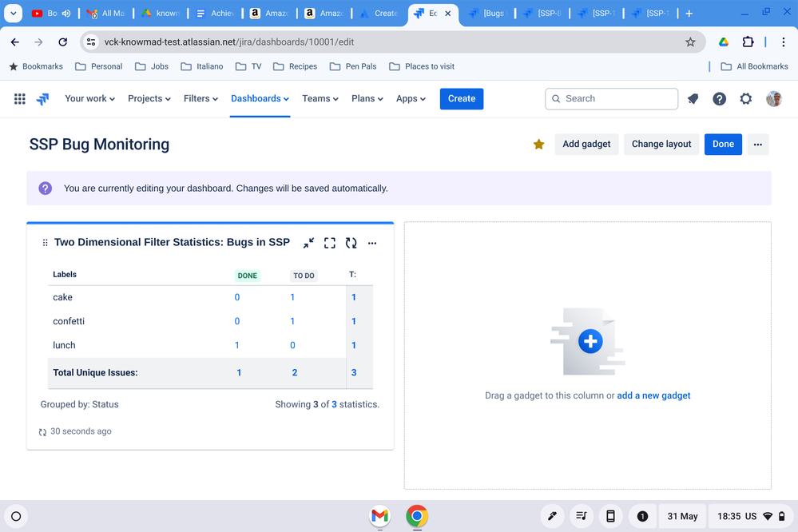
Task: Minimize the Bugs in SSP gadget
Action: (308, 243)
